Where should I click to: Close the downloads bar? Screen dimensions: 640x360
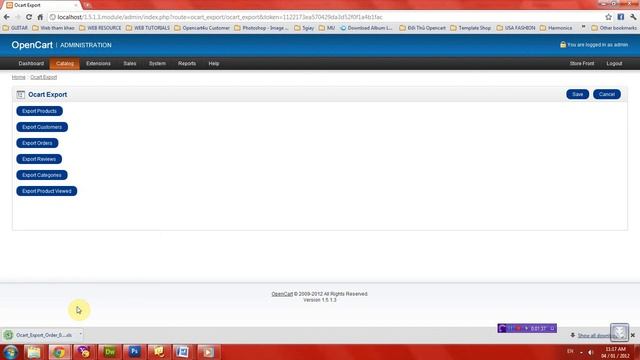[633, 335]
